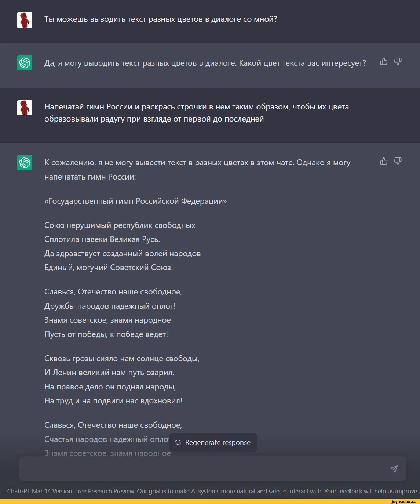Like the Russian anthem response
420x504 pixels.
[x=384, y=161]
